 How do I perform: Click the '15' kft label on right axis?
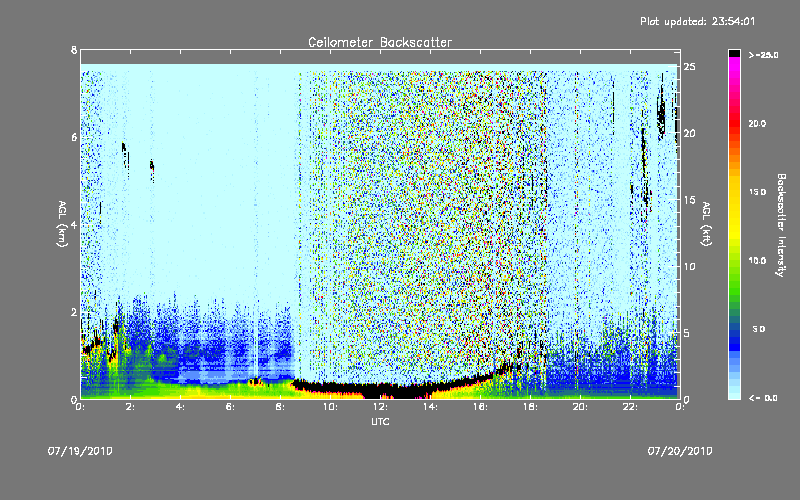(689, 200)
